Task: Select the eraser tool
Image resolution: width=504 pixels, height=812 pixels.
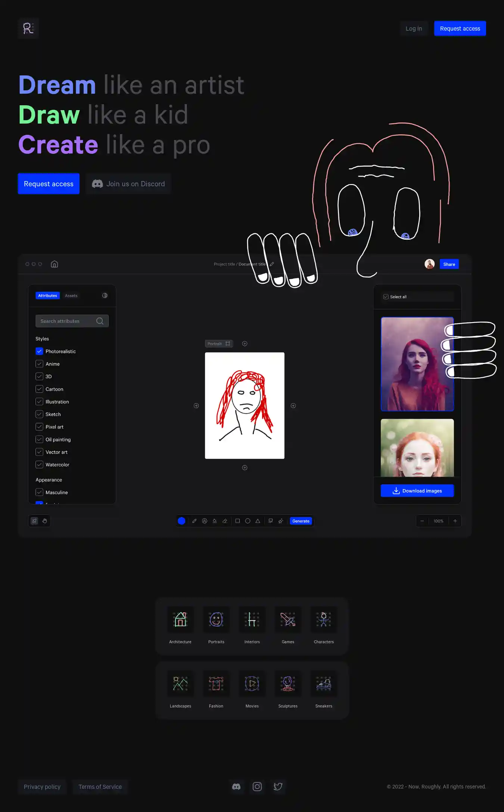Action: tap(225, 521)
